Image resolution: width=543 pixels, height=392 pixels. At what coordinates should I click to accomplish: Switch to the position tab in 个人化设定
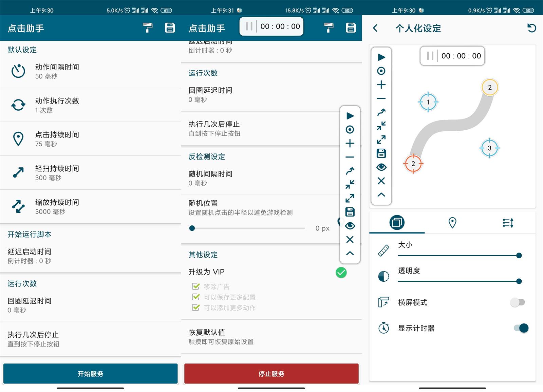tap(452, 223)
